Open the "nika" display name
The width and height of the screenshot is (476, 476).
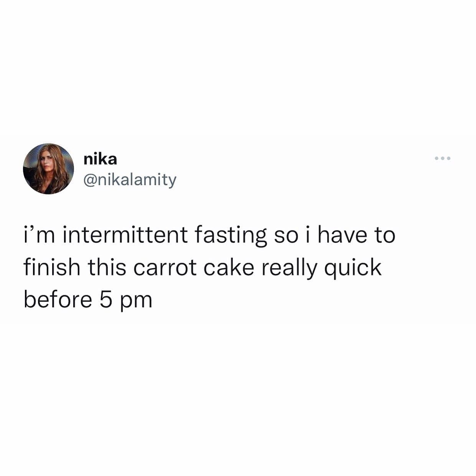pos(100,159)
